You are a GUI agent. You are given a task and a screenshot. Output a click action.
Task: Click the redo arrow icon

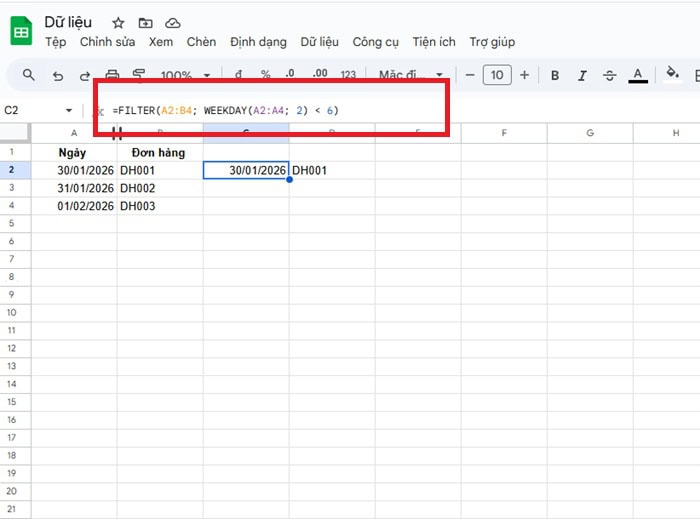click(84, 75)
